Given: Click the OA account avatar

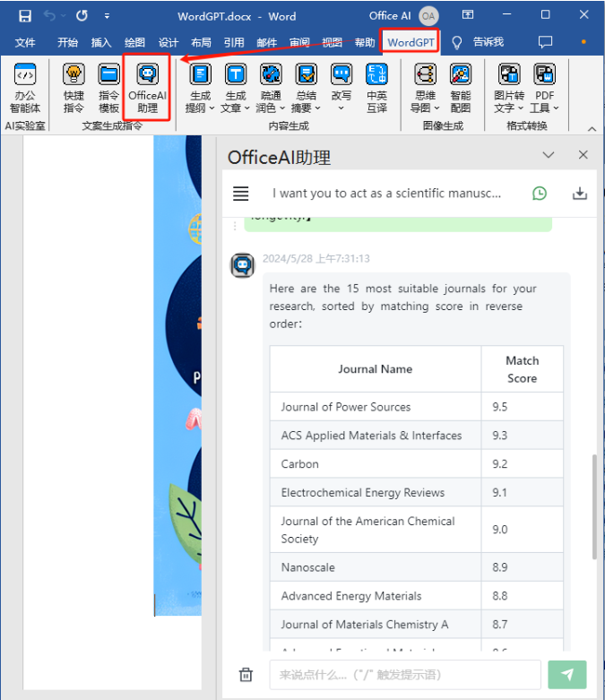Looking at the screenshot, I should 428,16.
